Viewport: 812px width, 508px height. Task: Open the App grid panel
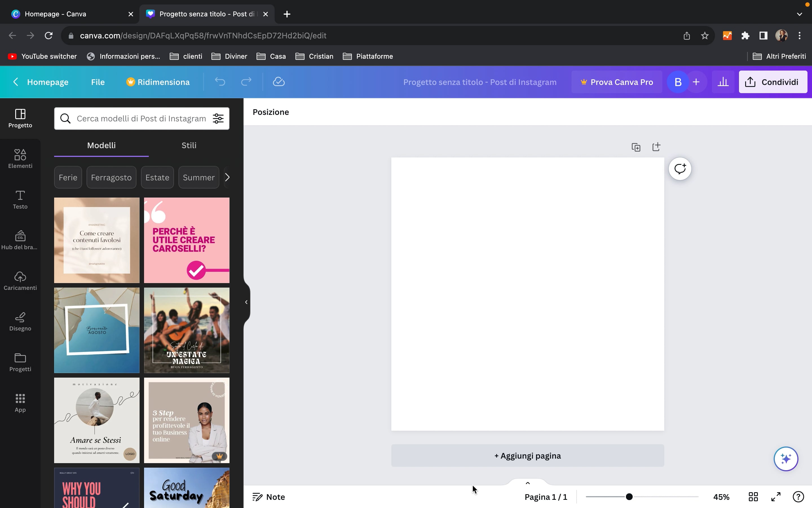coord(20,402)
